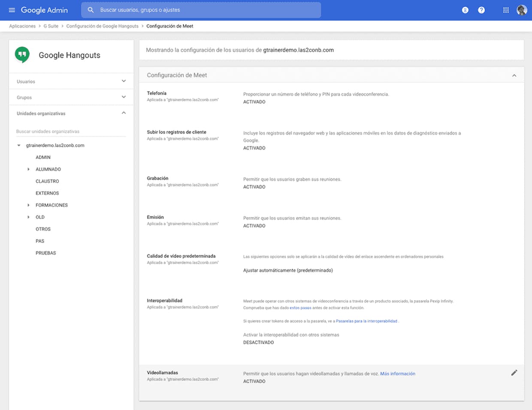Click the Google Hangouts logo icon
The width and height of the screenshot is (532, 410).
click(x=22, y=55)
